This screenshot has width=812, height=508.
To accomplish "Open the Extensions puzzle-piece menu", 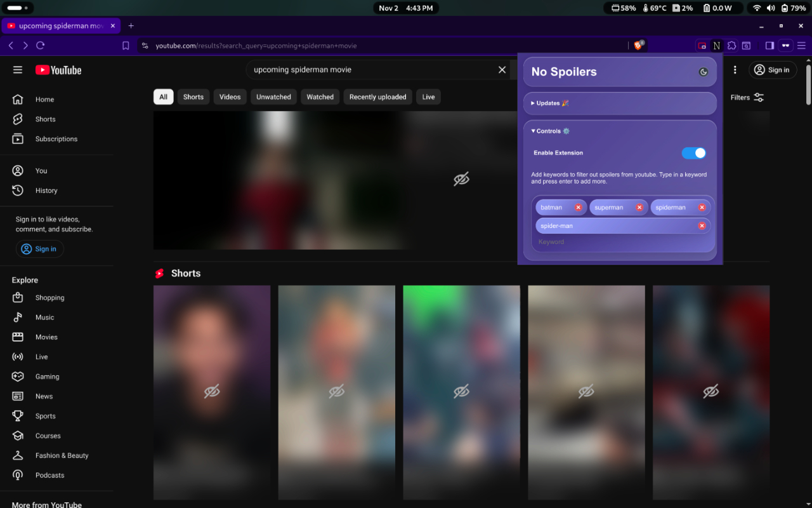I will [732, 46].
